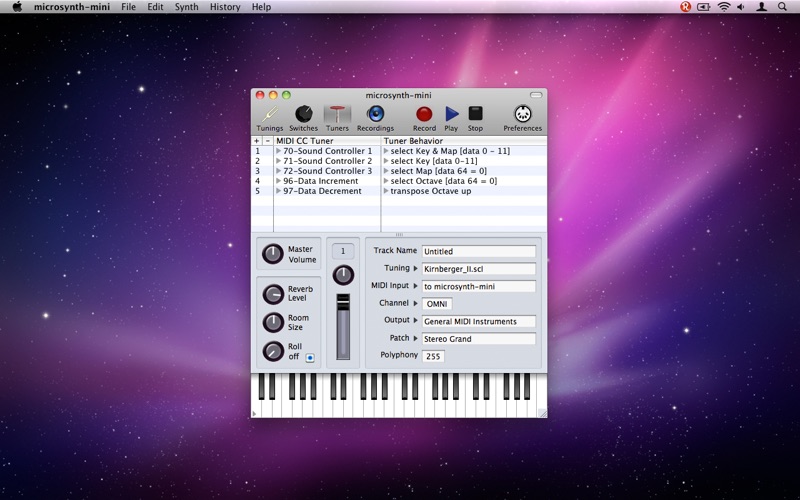Open the Synth menu

[x=186, y=7]
